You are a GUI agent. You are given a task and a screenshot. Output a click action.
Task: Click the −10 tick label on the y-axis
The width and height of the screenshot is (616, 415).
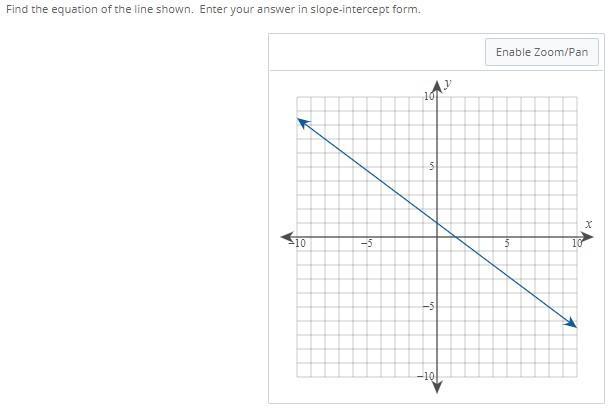click(426, 376)
